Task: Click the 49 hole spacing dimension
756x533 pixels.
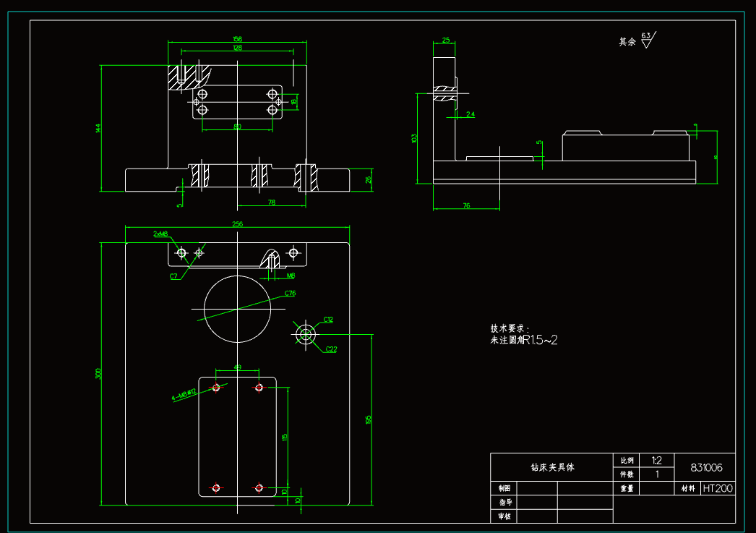Action: (x=237, y=367)
